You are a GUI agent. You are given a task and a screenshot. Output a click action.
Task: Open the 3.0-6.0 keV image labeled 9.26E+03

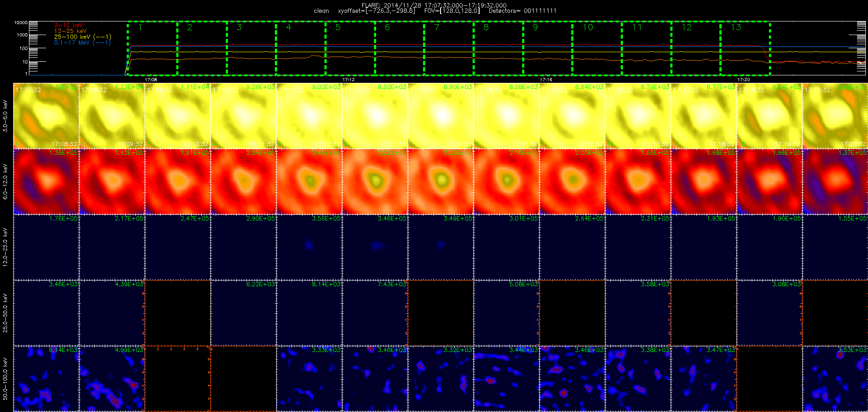243,116
